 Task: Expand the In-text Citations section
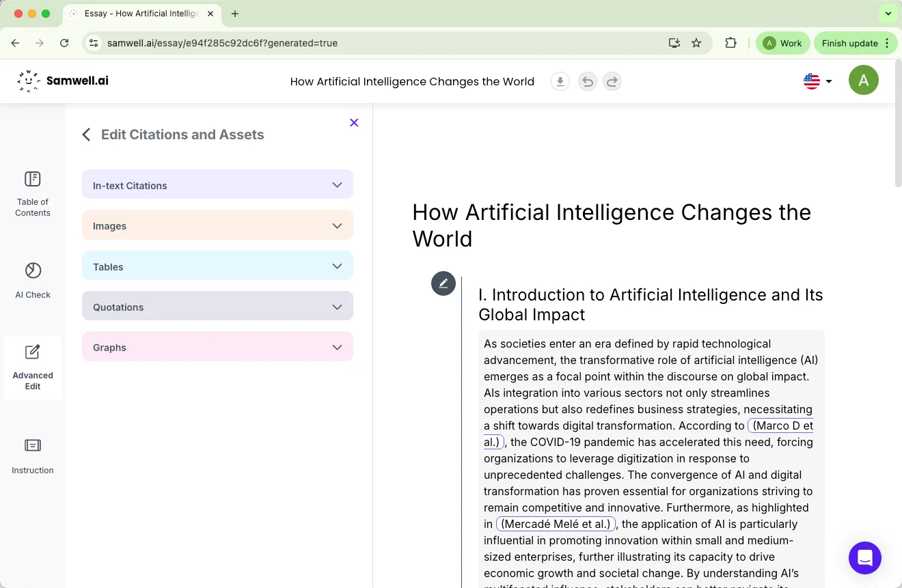click(x=217, y=185)
